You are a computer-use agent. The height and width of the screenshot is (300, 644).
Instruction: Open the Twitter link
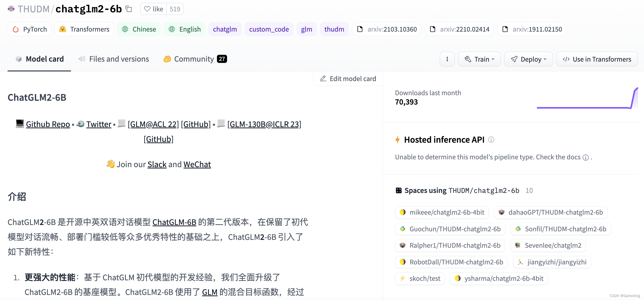99,124
